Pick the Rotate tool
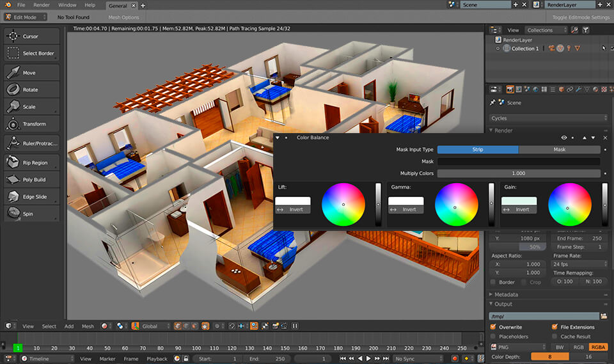614x364 pixels. click(x=31, y=90)
